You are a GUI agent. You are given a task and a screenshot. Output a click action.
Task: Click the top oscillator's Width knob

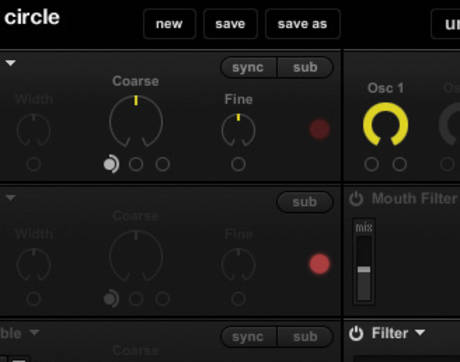coord(34,130)
